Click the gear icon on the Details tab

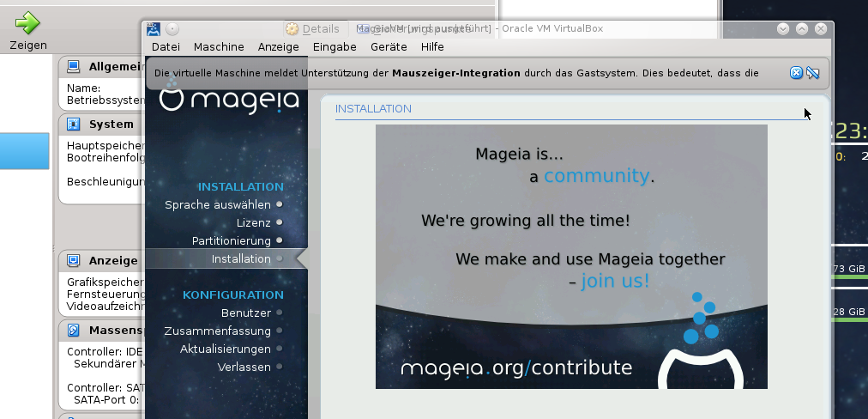click(292, 29)
